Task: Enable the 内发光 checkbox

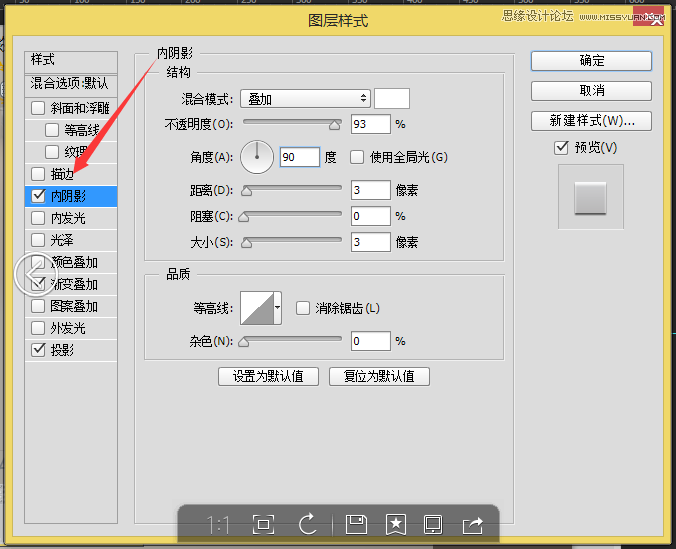Action: (38, 218)
